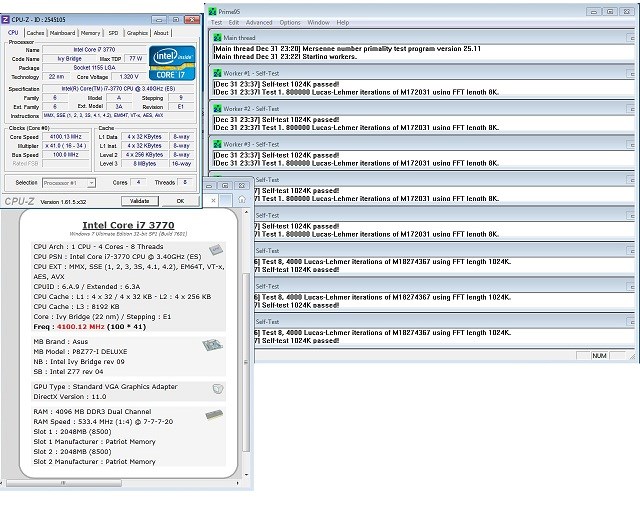
Task: Click the Prime95 title bar app icon
Action: pos(212,11)
